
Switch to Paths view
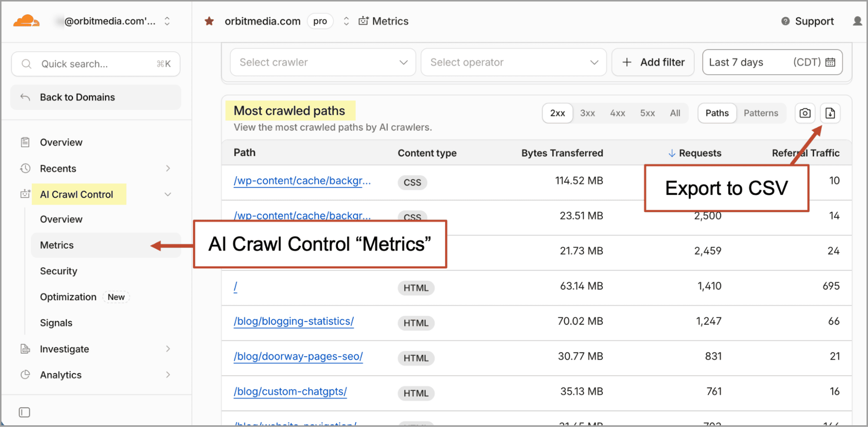(717, 113)
